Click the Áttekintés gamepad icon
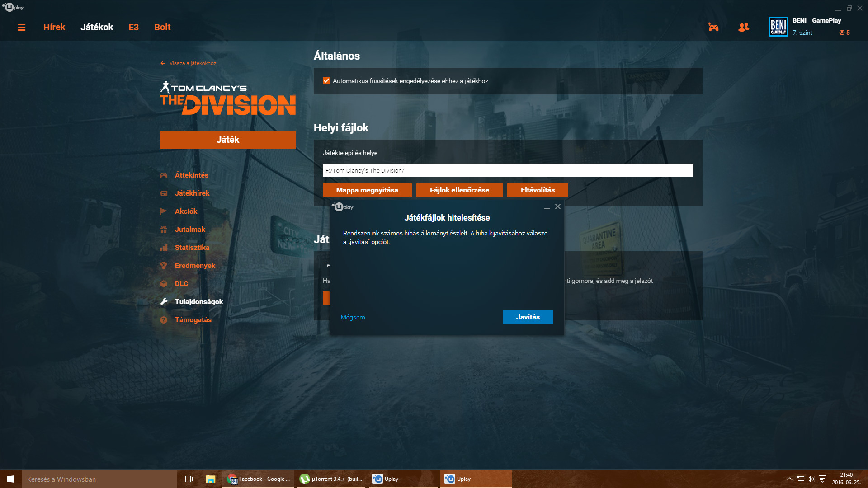 click(164, 175)
